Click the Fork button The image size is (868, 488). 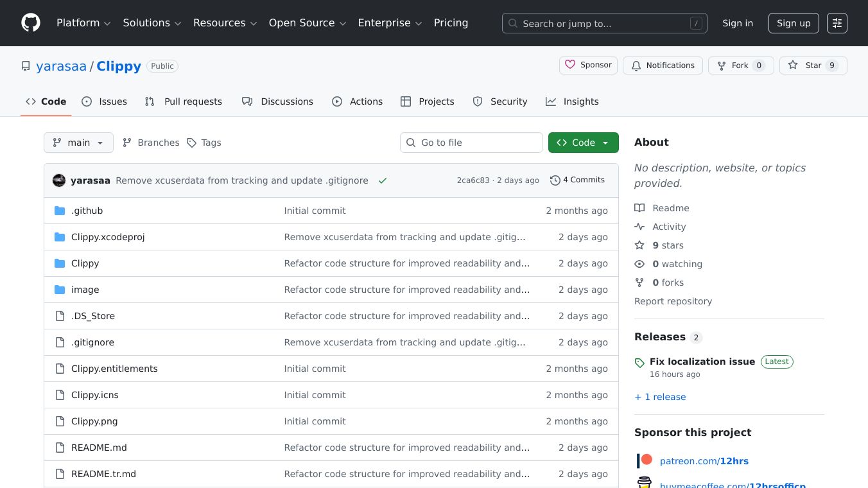click(740, 65)
